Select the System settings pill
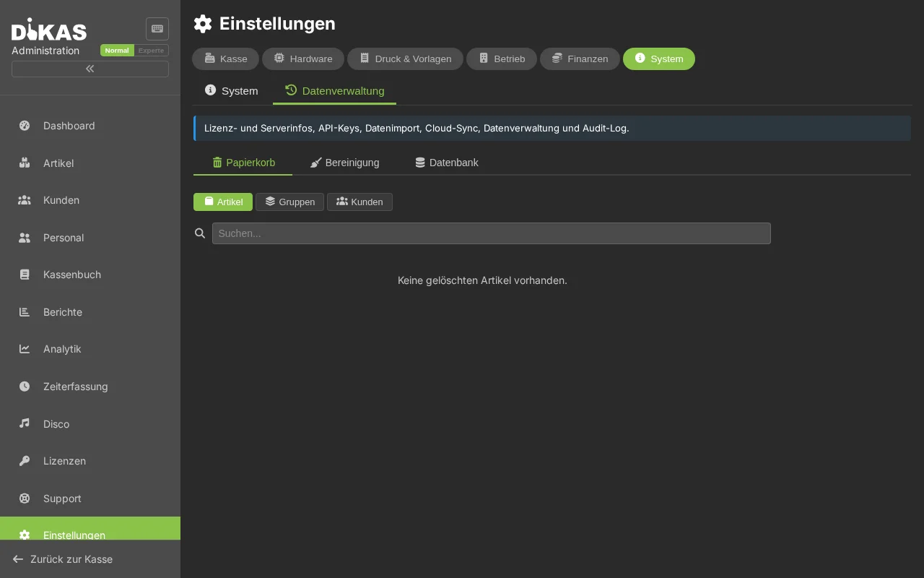This screenshot has height=578, width=924. (x=659, y=59)
